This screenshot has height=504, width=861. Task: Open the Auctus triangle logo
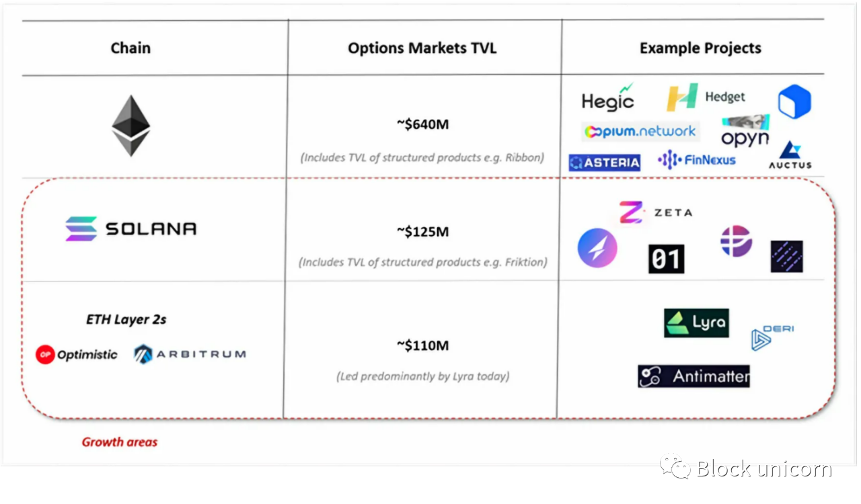[790, 155]
